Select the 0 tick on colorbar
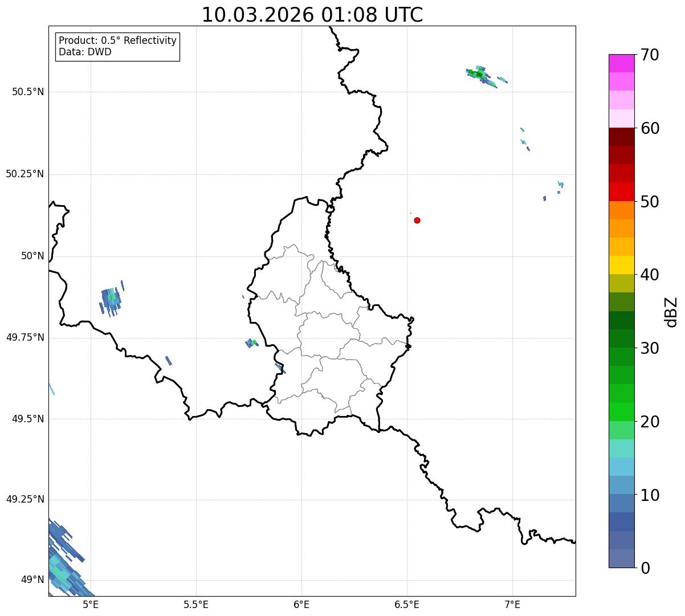The width and height of the screenshot is (685, 616). point(646,568)
